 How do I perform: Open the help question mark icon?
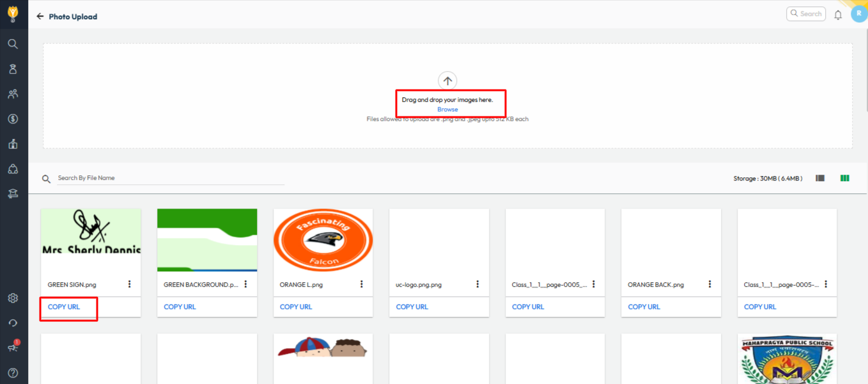click(13, 372)
